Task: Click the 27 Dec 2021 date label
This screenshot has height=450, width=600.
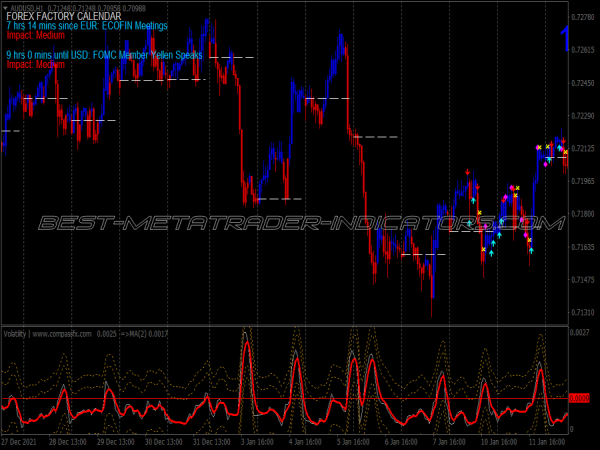Action: 19,442
